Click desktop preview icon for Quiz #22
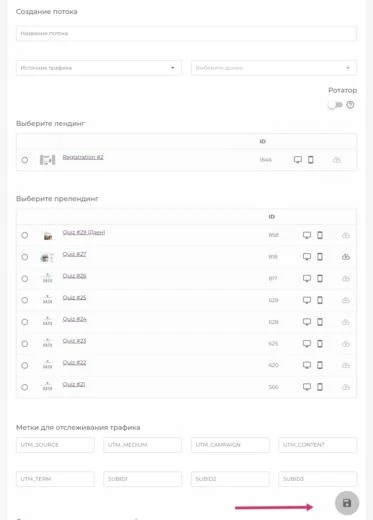The width and height of the screenshot is (373, 520). (x=307, y=365)
